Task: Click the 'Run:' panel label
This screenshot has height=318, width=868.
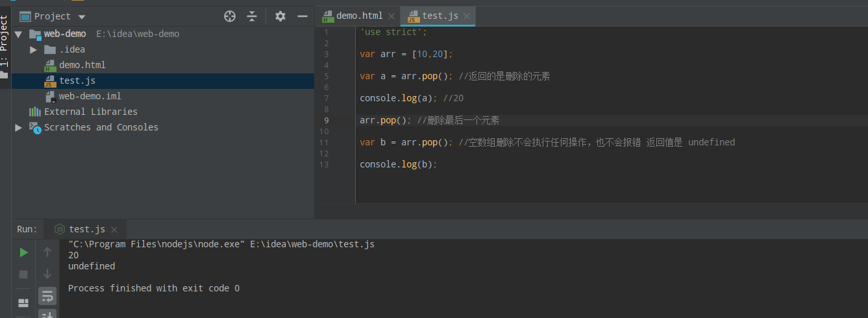Action: [x=27, y=229]
